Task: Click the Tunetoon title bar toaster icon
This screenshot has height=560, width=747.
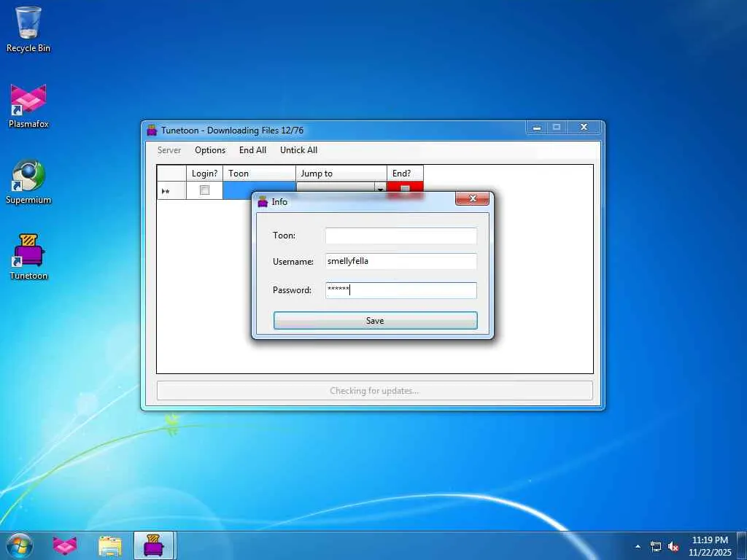Action: 152,130
